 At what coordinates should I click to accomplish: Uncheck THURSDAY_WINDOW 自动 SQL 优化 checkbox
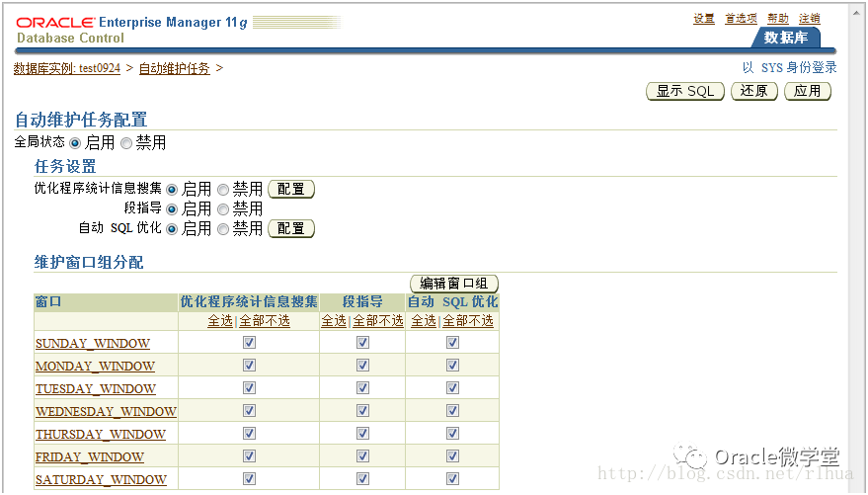click(453, 434)
